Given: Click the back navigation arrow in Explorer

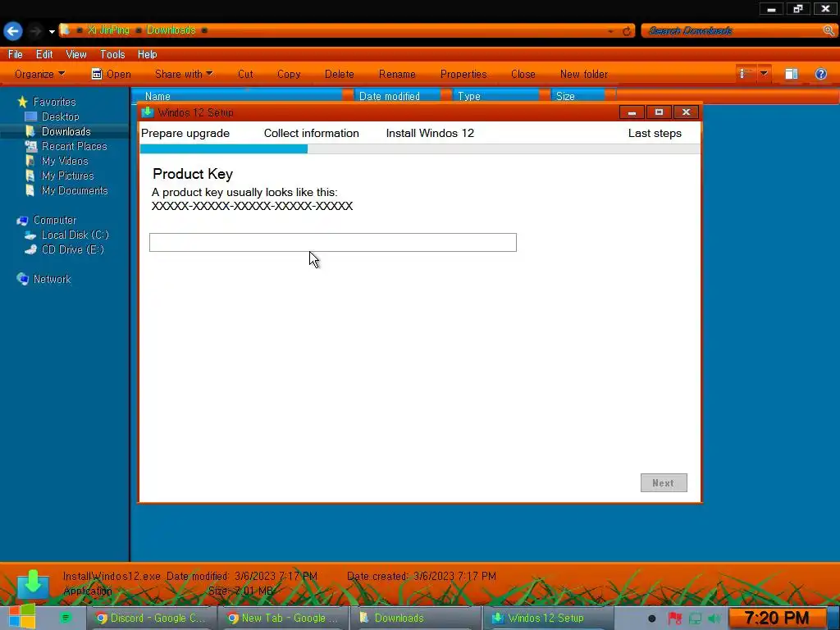Looking at the screenshot, I should coord(13,31).
